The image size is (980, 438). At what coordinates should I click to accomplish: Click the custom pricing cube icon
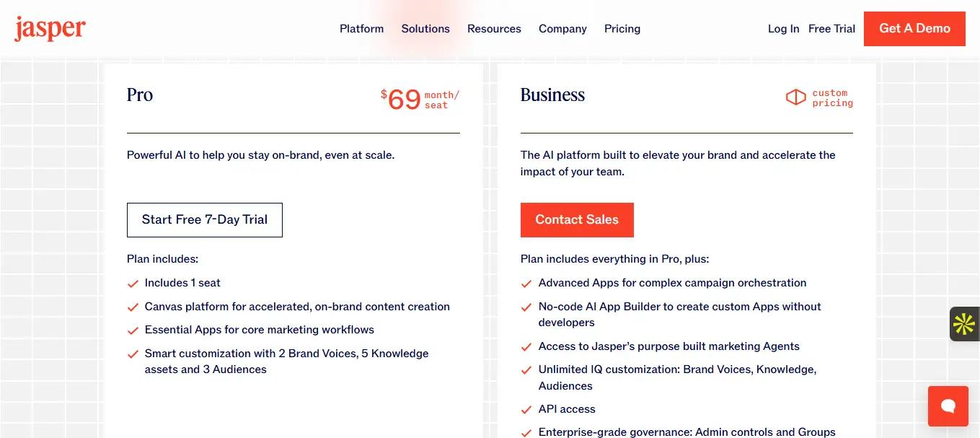(795, 97)
